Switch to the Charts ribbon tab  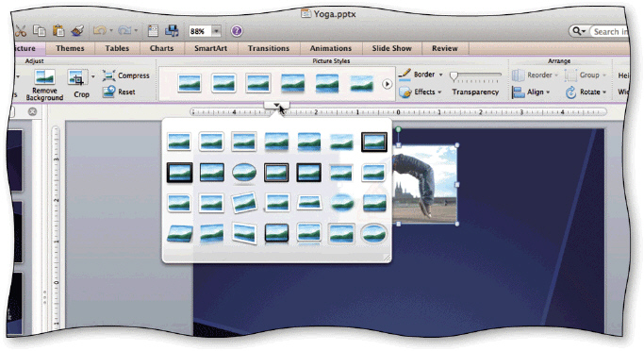click(161, 48)
